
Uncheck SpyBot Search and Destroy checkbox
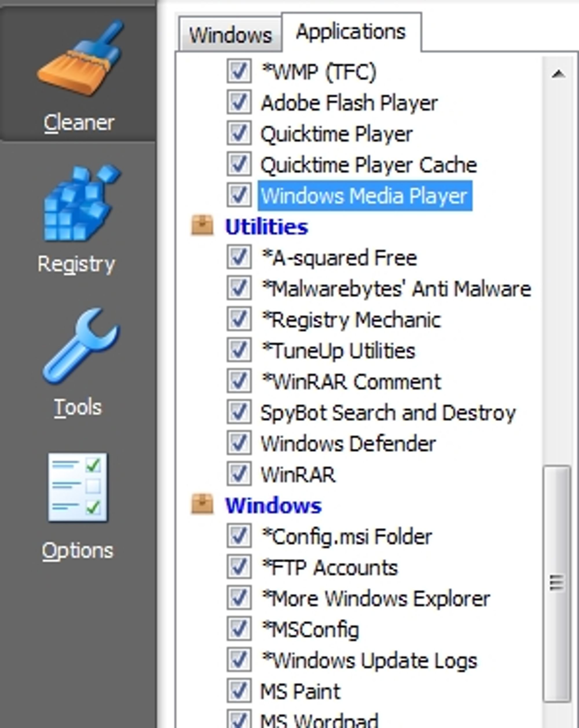pyautogui.click(x=239, y=412)
